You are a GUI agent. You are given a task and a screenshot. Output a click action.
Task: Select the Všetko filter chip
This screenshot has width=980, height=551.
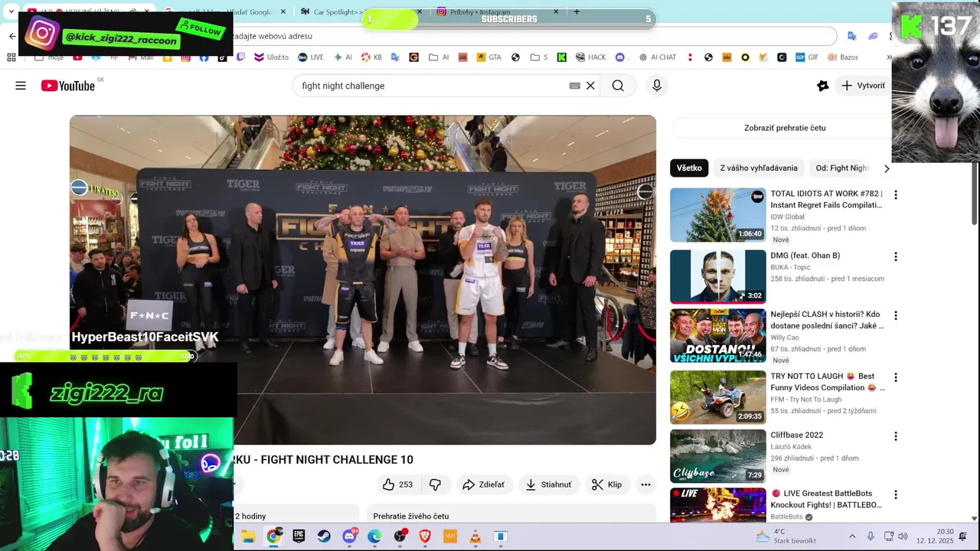click(689, 168)
